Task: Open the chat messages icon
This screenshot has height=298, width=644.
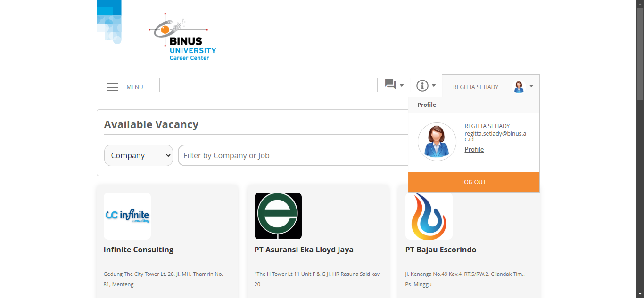Action: [x=390, y=84]
